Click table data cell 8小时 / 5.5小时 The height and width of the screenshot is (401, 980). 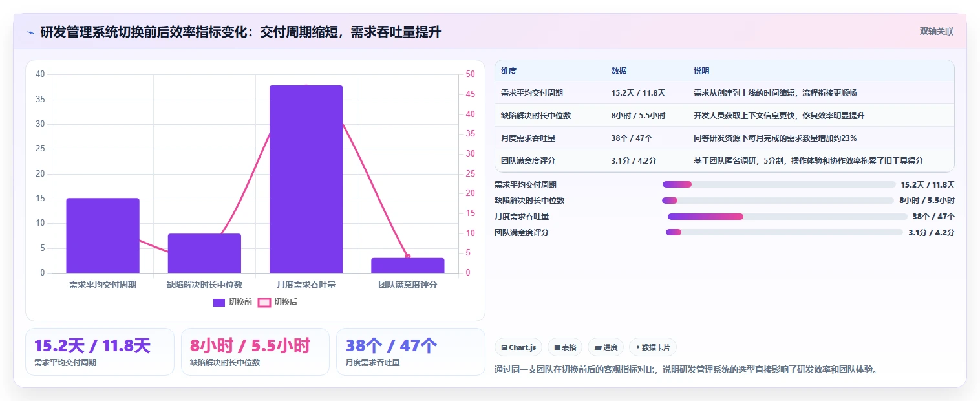click(x=638, y=116)
